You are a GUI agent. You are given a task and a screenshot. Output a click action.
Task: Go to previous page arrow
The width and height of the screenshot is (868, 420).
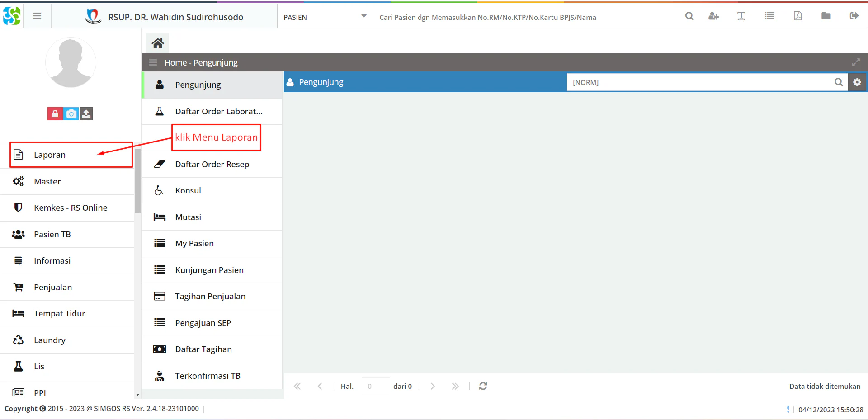point(320,386)
